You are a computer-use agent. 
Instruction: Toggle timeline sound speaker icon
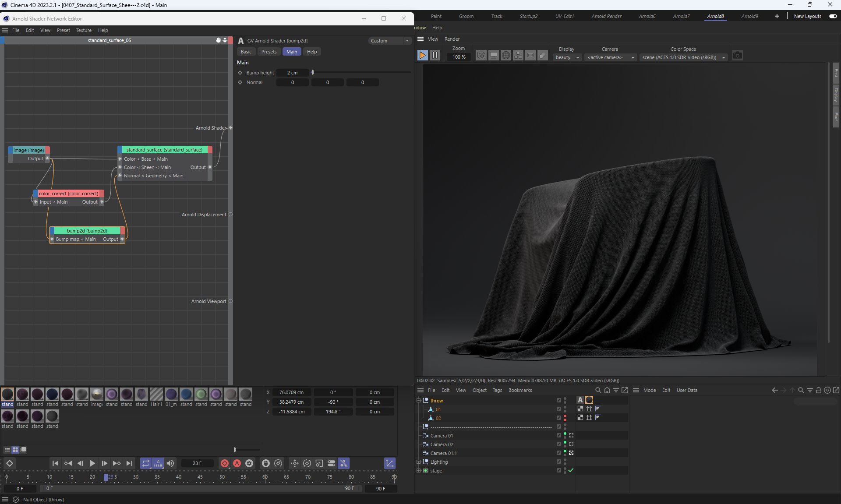(170, 463)
